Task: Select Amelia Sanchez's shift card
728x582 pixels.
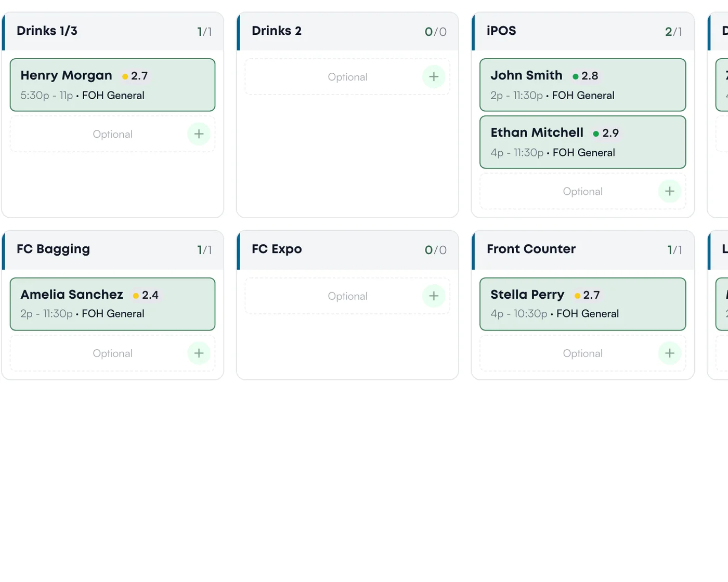Action: [112, 304]
